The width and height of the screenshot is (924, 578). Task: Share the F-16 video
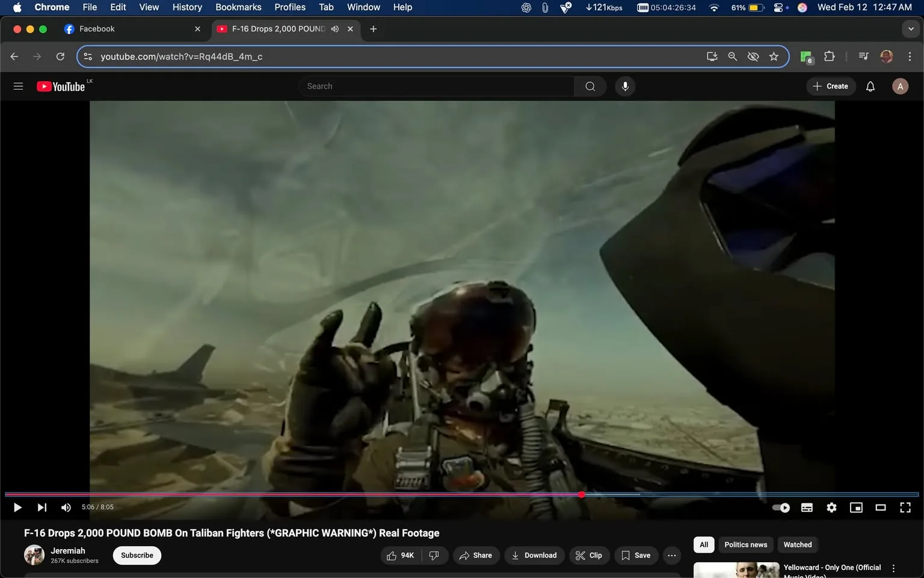coord(476,555)
